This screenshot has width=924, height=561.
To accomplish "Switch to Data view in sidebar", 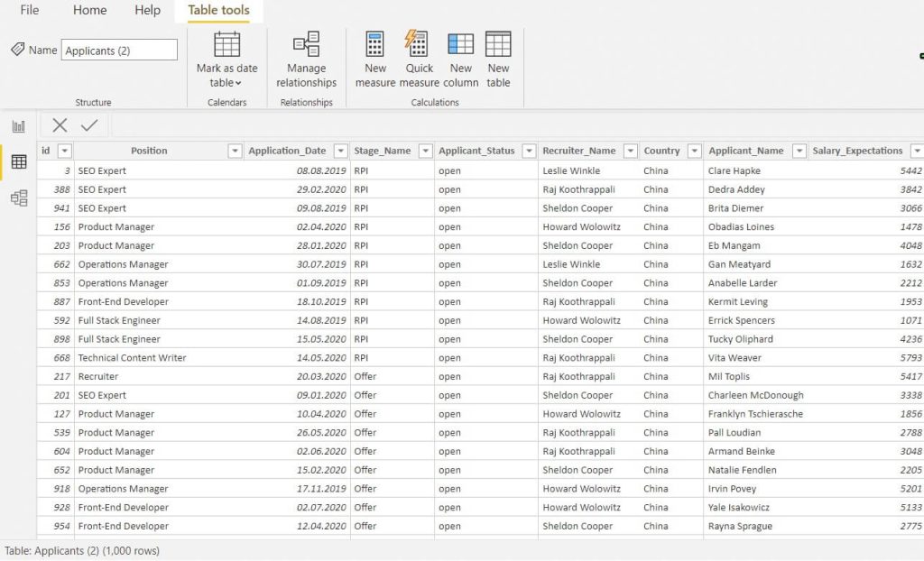I will point(19,161).
